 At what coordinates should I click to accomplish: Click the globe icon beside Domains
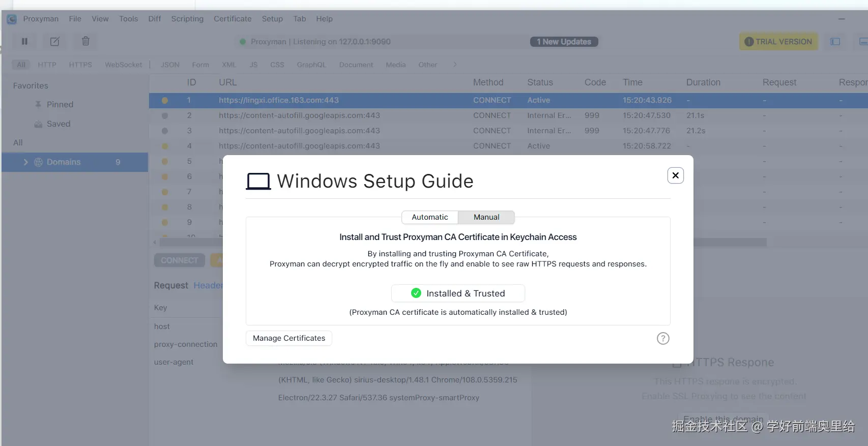38,162
